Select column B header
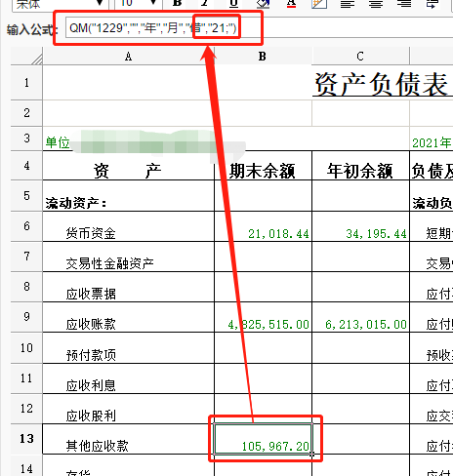This screenshot has width=453, height=476. coord(263,57)
